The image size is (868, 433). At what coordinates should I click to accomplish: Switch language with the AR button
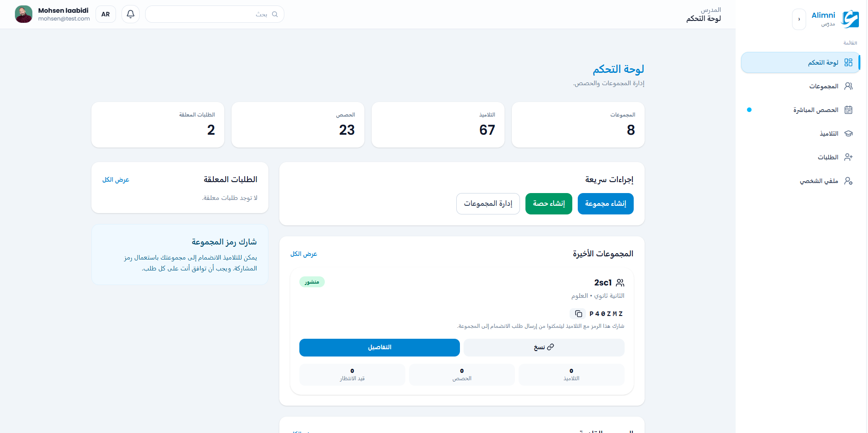(x=105, y=14)
